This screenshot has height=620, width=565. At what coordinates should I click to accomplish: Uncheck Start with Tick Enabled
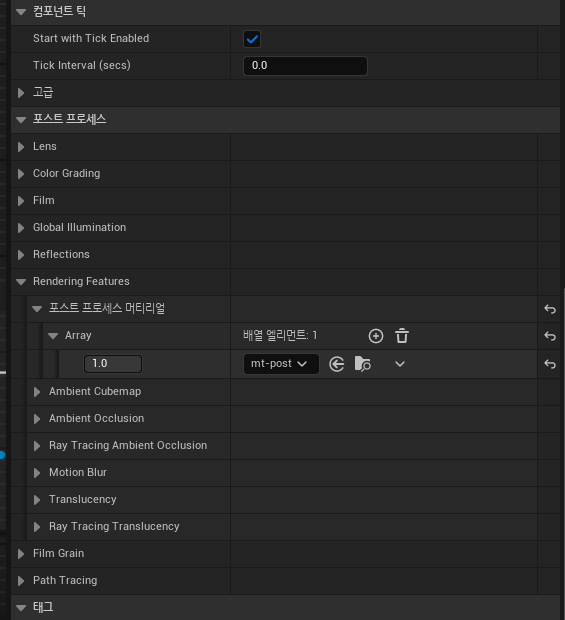pos(252,39)
